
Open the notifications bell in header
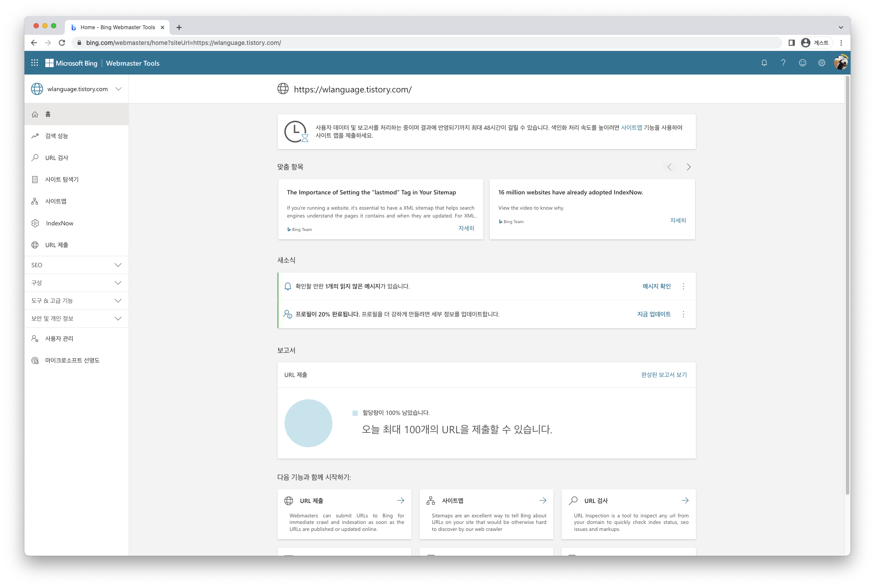(x=764, y=63)
